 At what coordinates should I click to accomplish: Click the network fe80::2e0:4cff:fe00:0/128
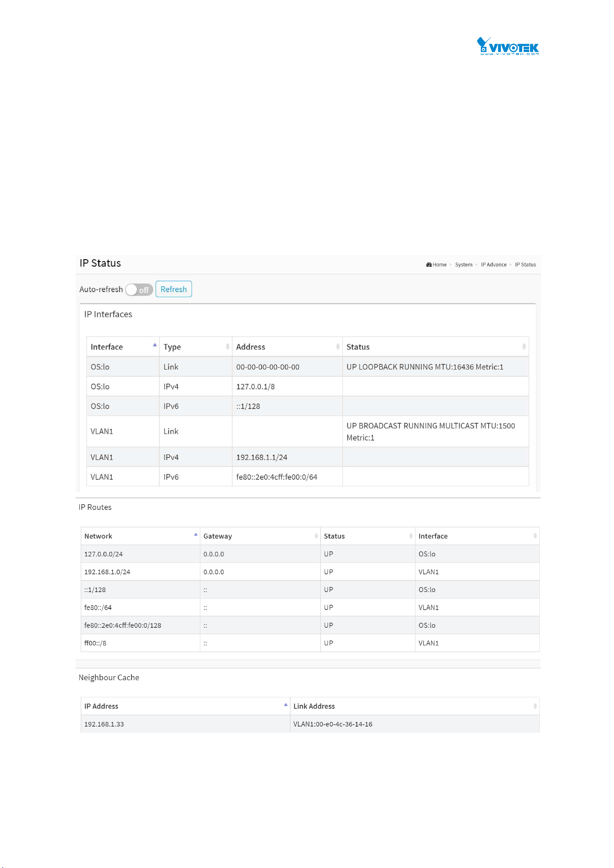click(x=122, y=625)
